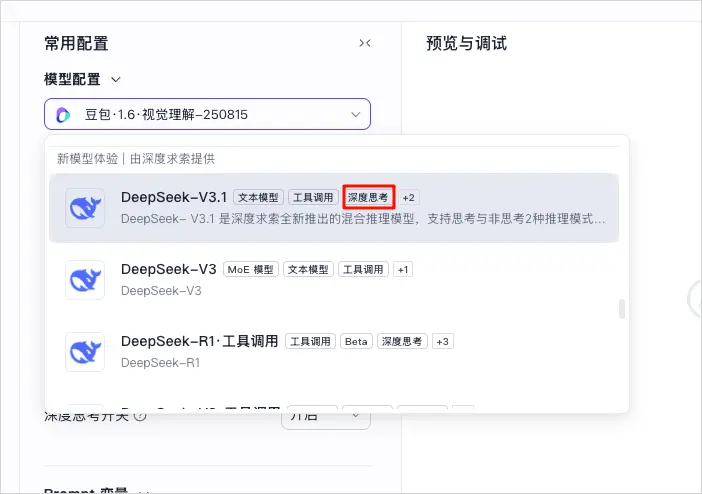Viewport: 702px width, 494px height.
Task: Click the 深度思考 tag on DeepSeek-V3.1
Action: pyautogui.click(x=368, y=198)
